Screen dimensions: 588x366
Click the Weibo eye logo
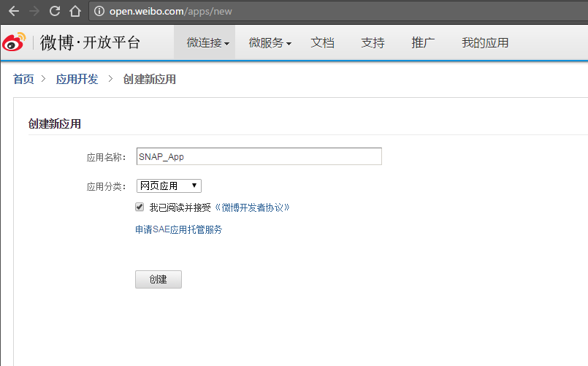tap(15, 42)
